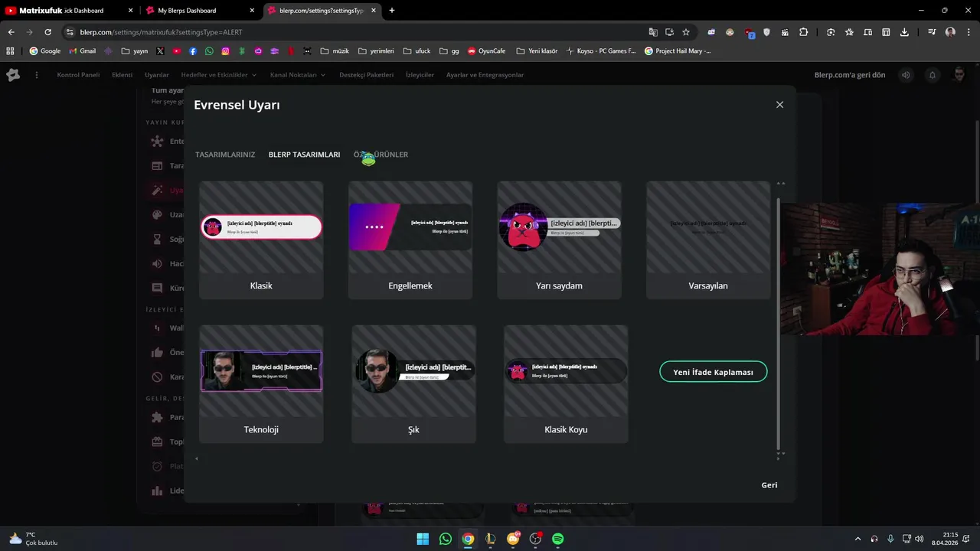Open the müzik bookmarks folder
980x551 pixels.
335,51
